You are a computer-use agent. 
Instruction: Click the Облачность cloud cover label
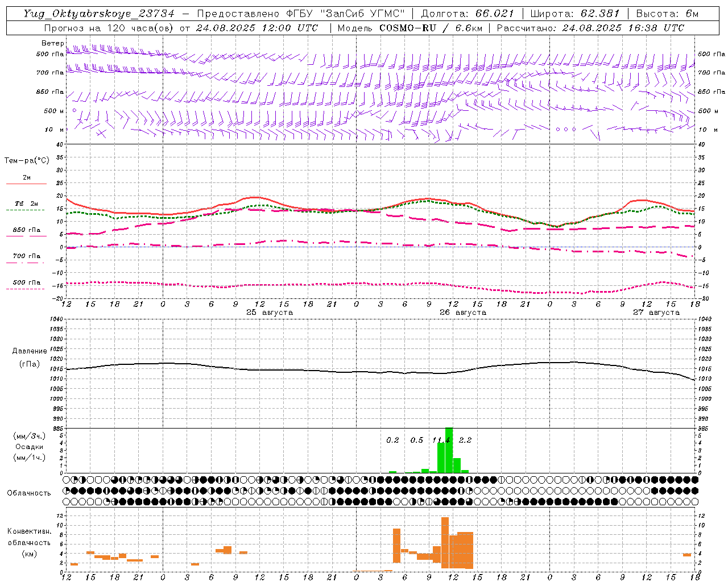(x=29, y=493)
